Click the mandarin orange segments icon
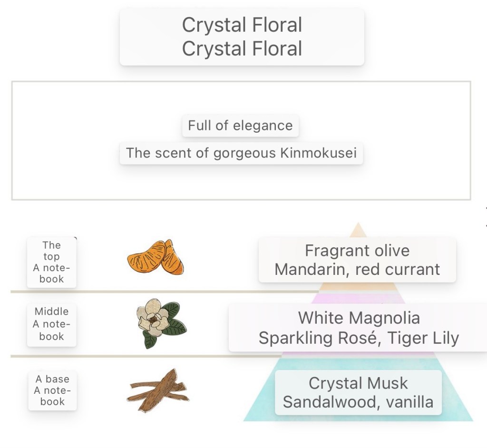 click(156, 258)
